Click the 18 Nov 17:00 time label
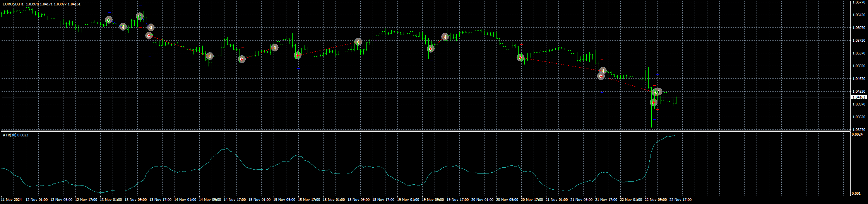 (383, 200)
